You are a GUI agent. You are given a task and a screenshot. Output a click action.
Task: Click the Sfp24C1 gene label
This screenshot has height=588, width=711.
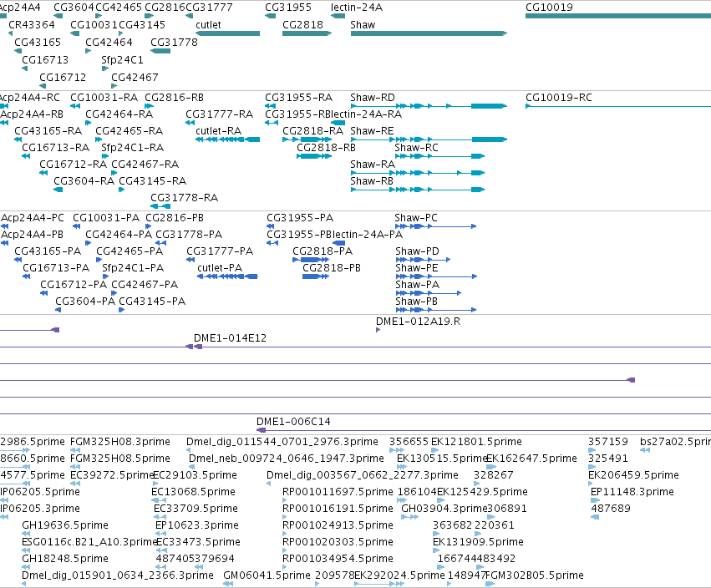tap(122, 60)
